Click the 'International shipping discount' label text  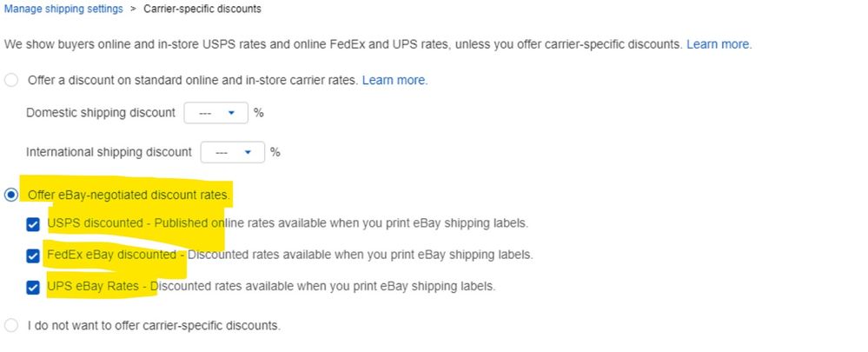pos(109,152)
